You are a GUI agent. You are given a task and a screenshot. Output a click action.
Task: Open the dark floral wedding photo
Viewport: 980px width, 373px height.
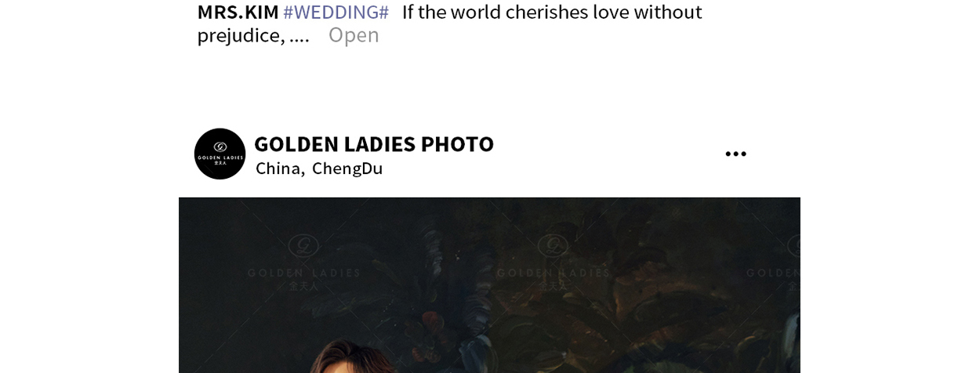pos(489,285)
